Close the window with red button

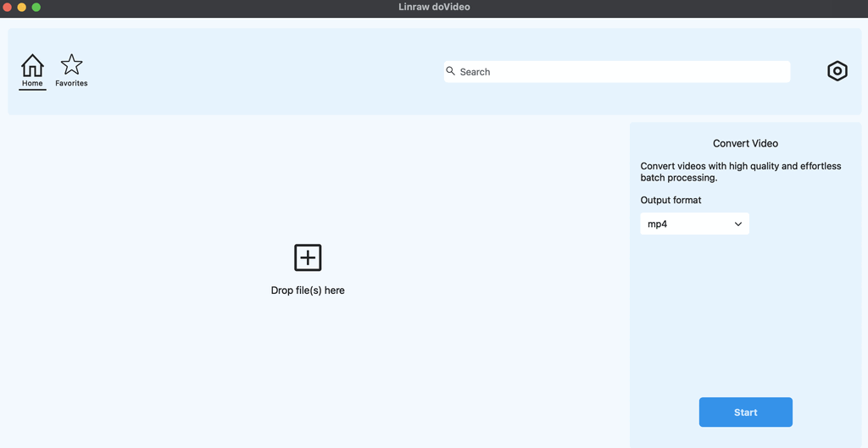pos(8,8)
